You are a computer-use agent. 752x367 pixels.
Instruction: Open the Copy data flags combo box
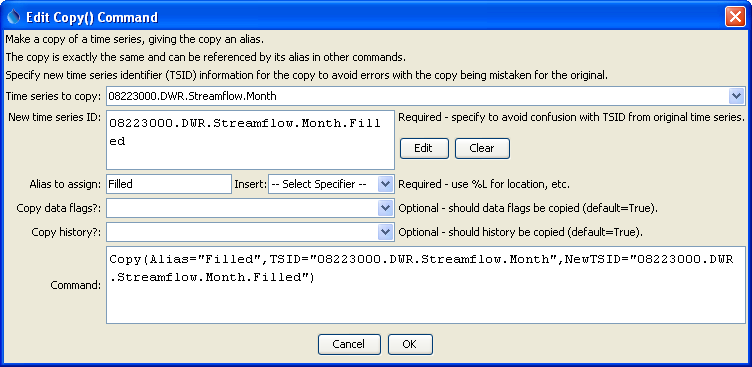250,208
